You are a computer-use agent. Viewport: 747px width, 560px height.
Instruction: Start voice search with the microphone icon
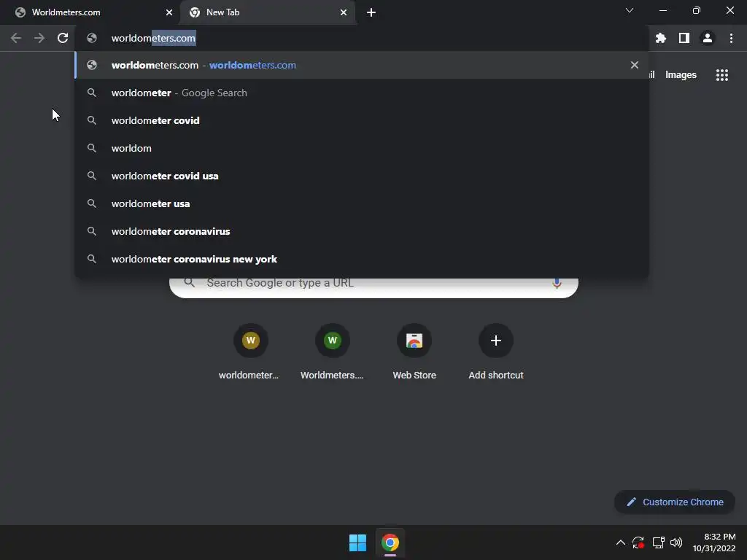click(557, 283)
